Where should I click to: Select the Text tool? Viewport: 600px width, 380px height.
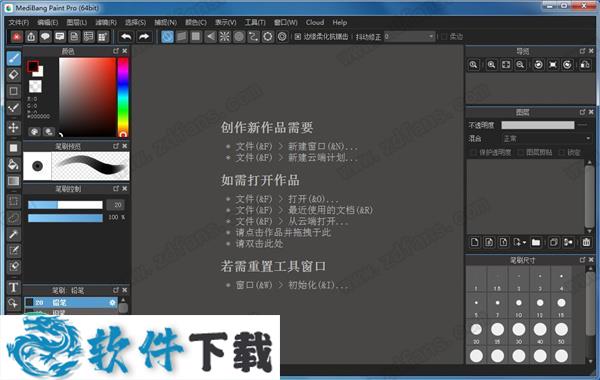coord(14,287)
